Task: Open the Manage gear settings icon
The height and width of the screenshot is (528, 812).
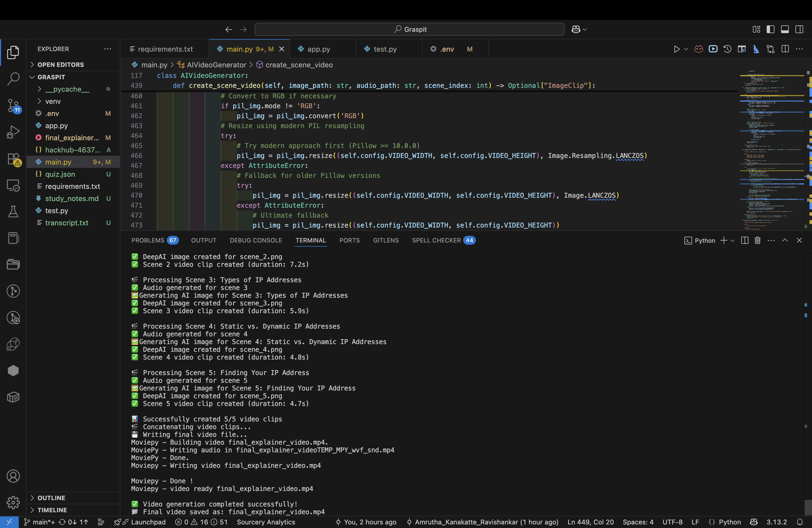Action: pyautogui.click(x=13, y=502)
